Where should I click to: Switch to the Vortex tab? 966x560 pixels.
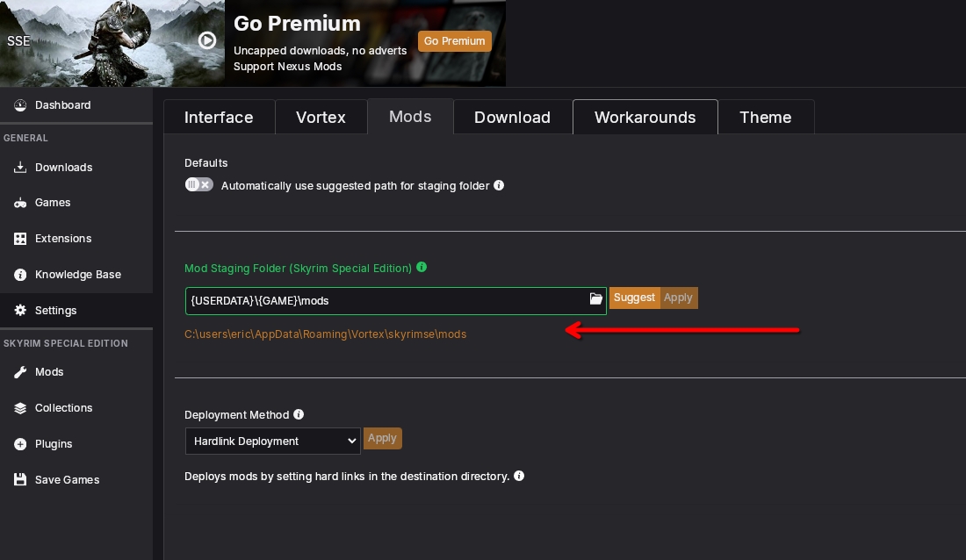pyautogui.click(x=321, y=117)
